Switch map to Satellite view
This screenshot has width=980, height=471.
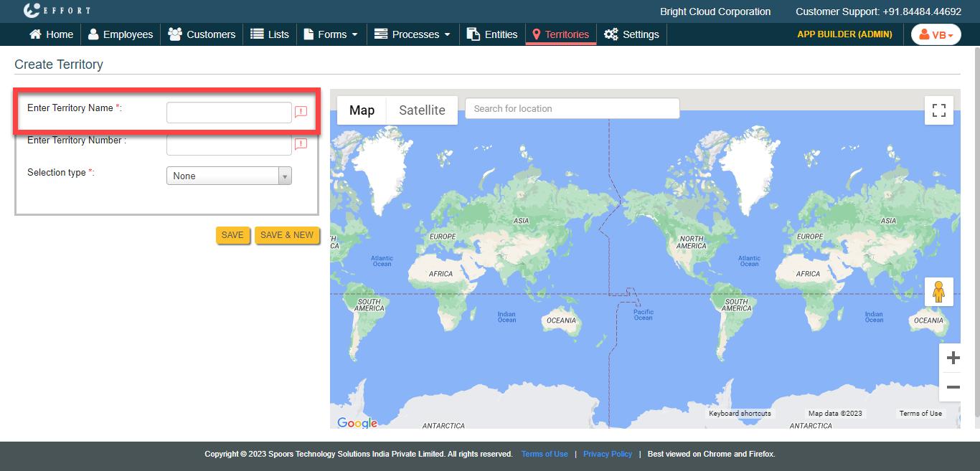[422, 110]
